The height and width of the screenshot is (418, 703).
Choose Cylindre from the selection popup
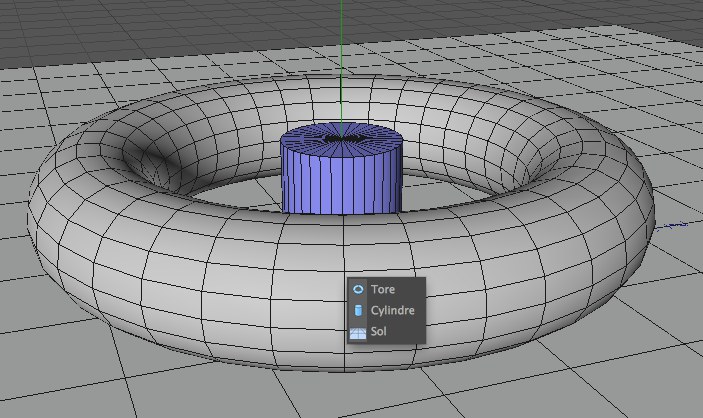point(391,310)
